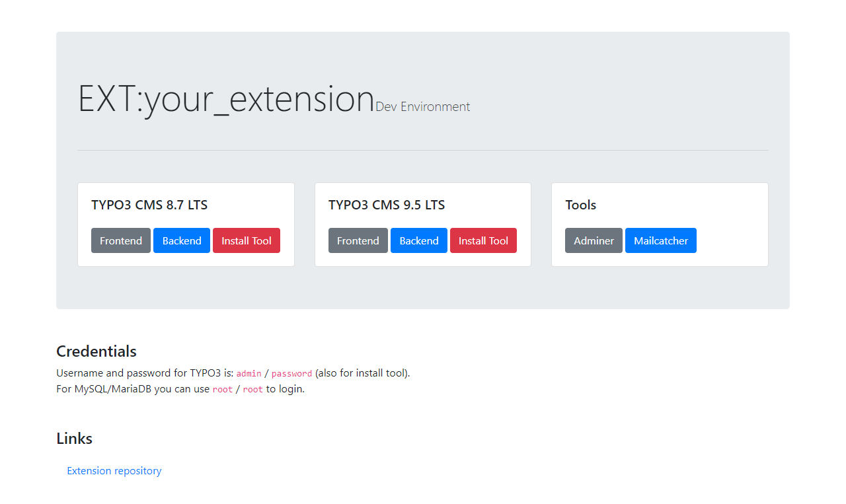Click the 'admin' username code text
Viewport: 846px width, 504px height.
249,373
